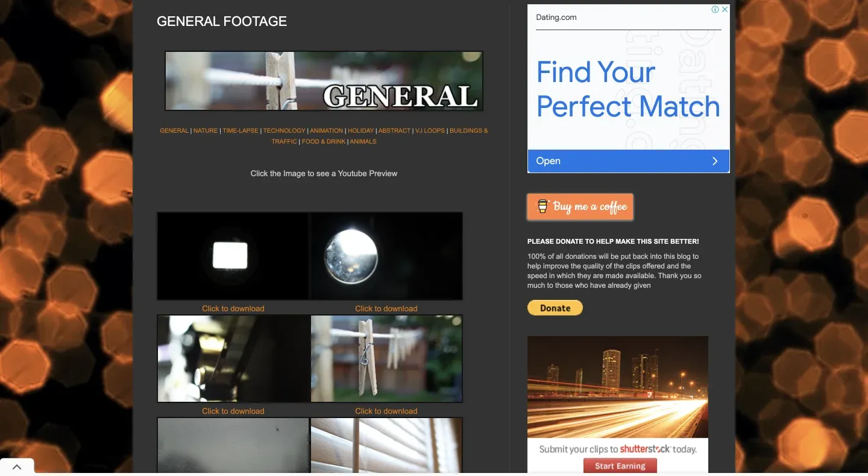Navigate to VJ LOOPS category
Screen dimensions: 868x476
430,131
